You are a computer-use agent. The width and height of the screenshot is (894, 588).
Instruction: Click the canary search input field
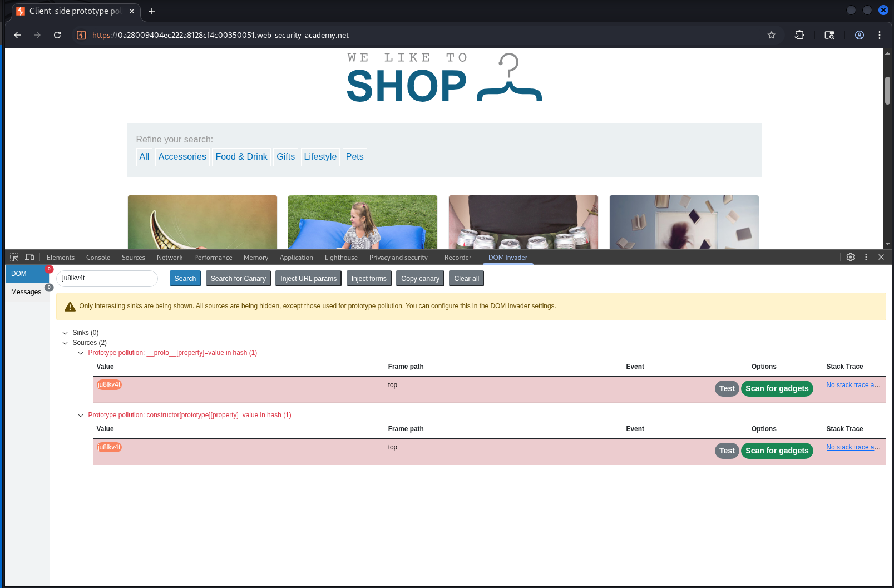coord(107,279)
